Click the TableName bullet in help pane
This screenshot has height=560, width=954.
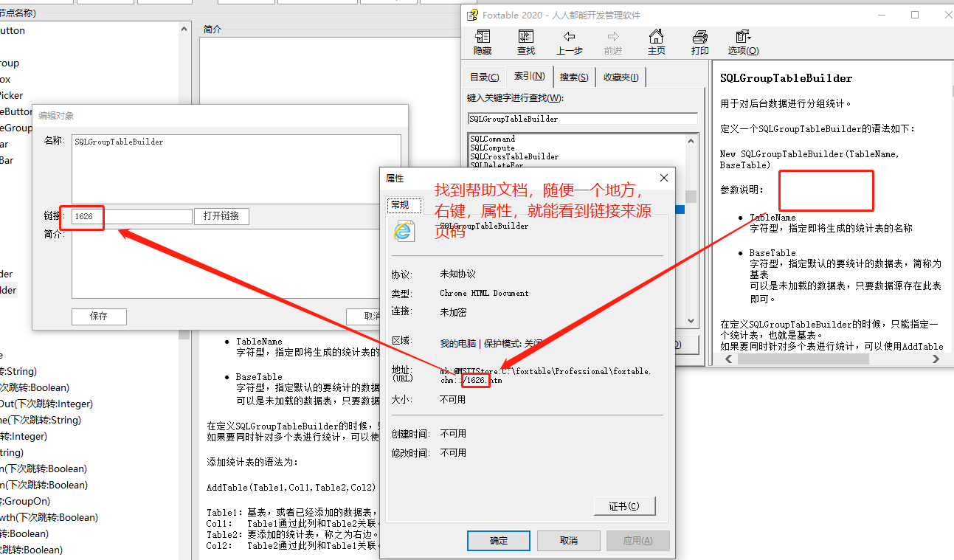[772, 218]
